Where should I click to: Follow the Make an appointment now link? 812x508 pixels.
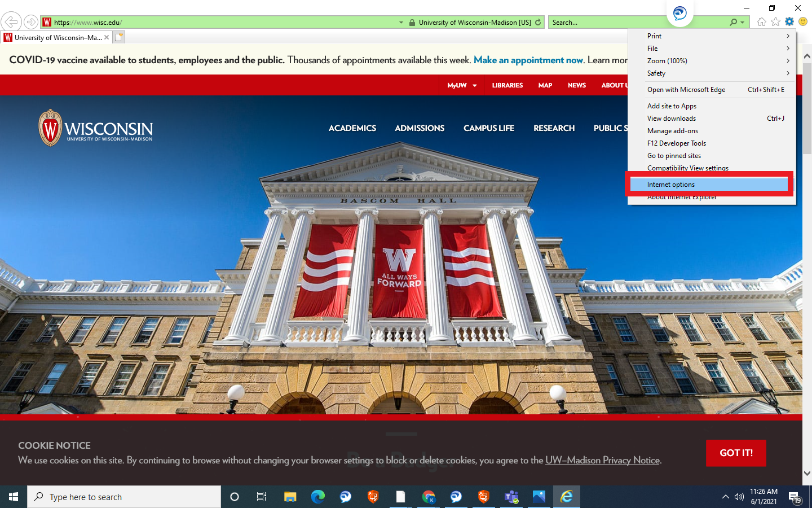pyautogui.click(x=528, y=60)
